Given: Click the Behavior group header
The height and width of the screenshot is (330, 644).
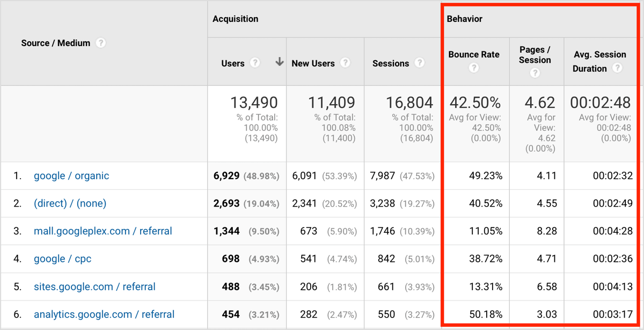Looking at the screenshot, I should tap(464, 19).
